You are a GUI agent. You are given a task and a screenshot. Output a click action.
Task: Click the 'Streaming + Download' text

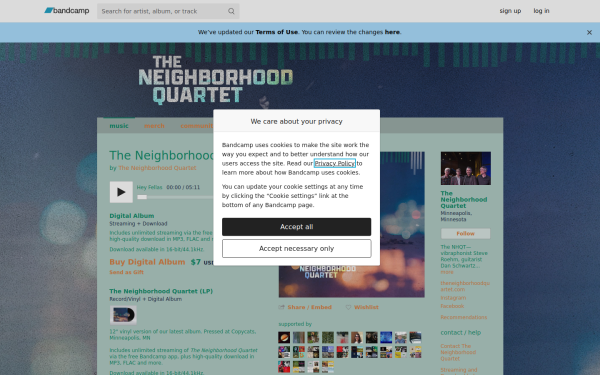click(x=138, y=224)
